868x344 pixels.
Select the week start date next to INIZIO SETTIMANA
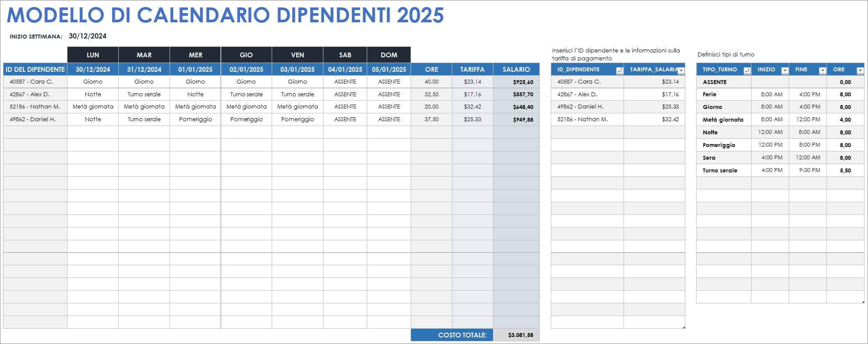tap(88, 36)
